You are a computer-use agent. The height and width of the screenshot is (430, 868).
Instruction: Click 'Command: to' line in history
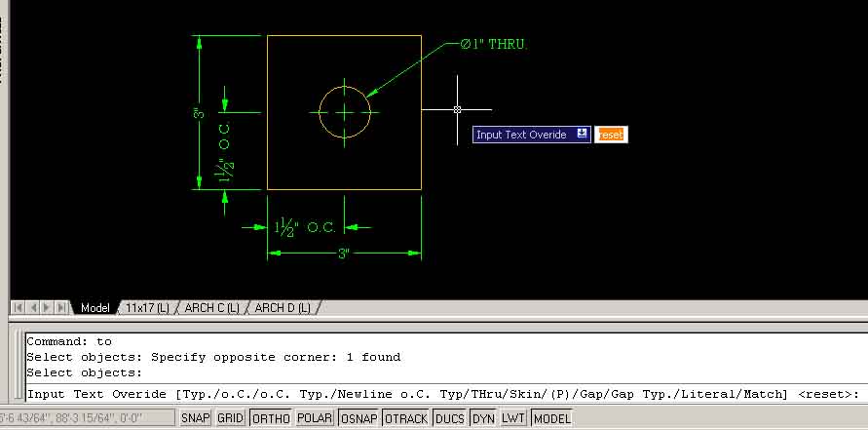point(69,342)
